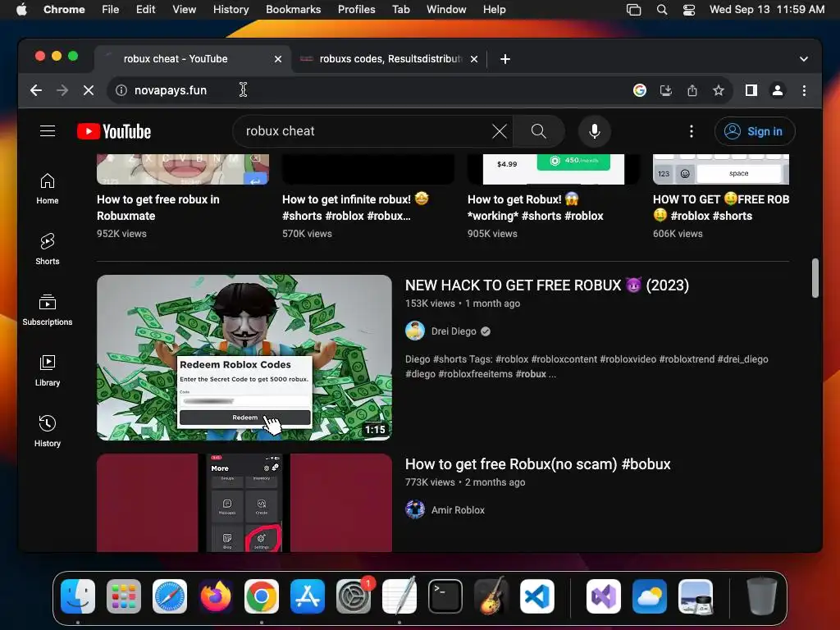Click the browser back arrow
The image size is (840, 630).
tap(36, 90)
